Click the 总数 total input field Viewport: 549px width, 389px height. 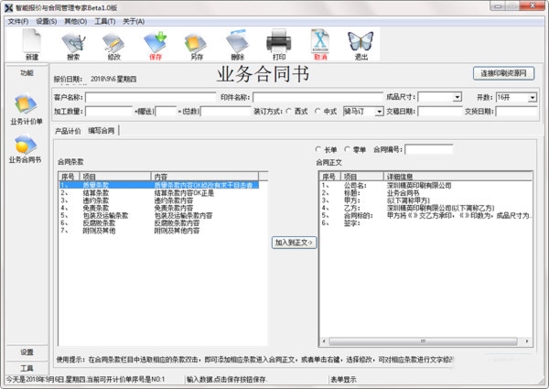click(x=226, y=111)
